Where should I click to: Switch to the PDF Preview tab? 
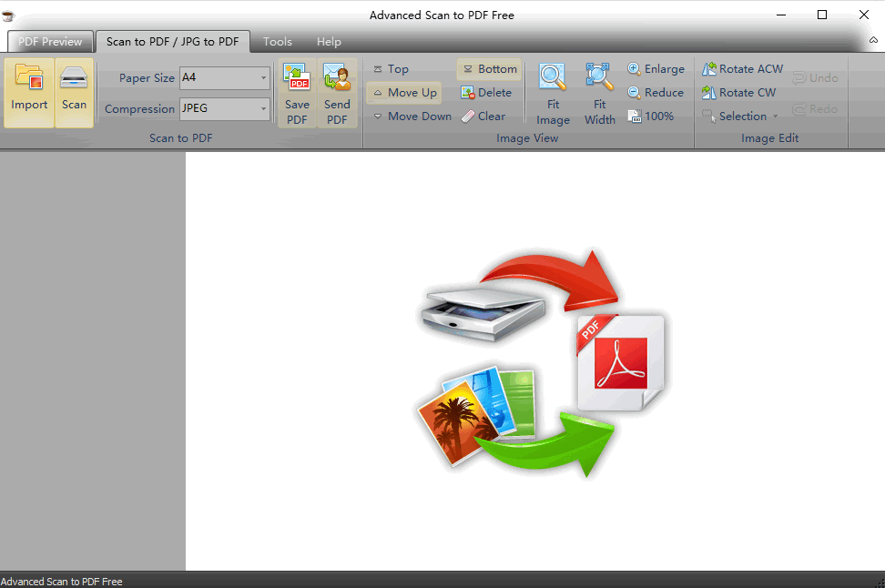point(50,42)
